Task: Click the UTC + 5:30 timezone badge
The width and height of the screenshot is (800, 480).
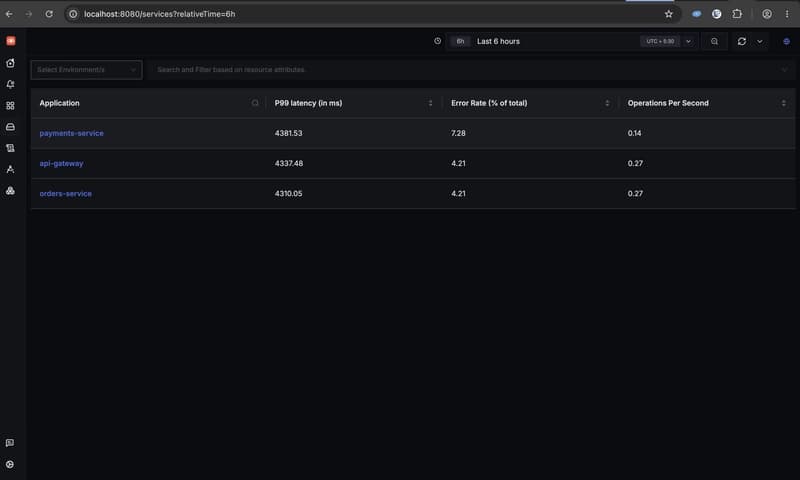Action: point(660,41)
